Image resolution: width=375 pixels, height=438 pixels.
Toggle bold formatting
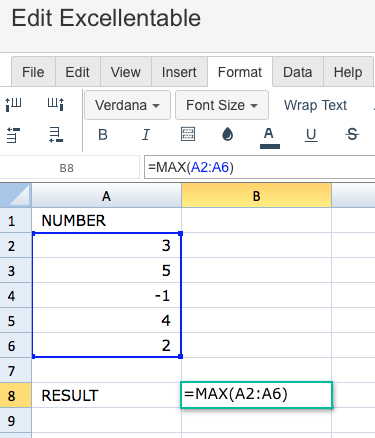tap(103, 135)
